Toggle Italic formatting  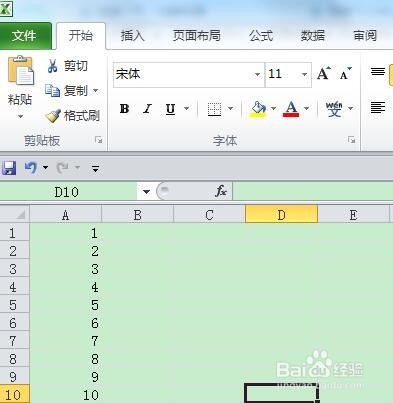(147, 109)
